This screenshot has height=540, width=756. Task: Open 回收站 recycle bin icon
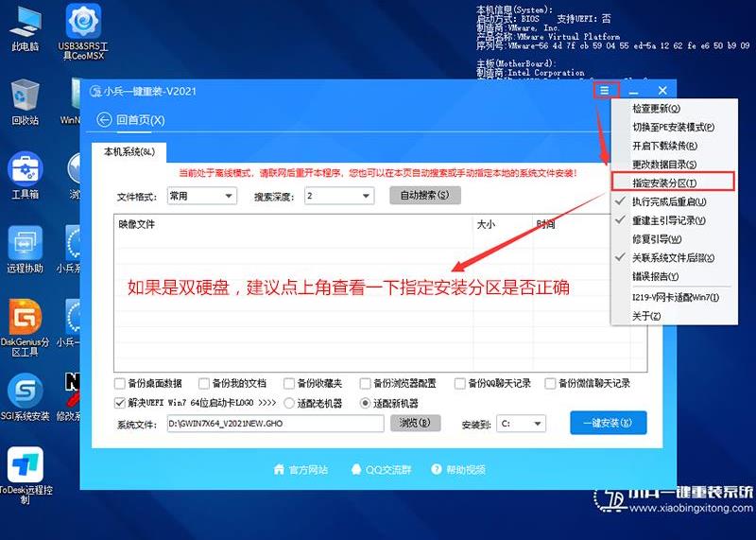[25, 101]
